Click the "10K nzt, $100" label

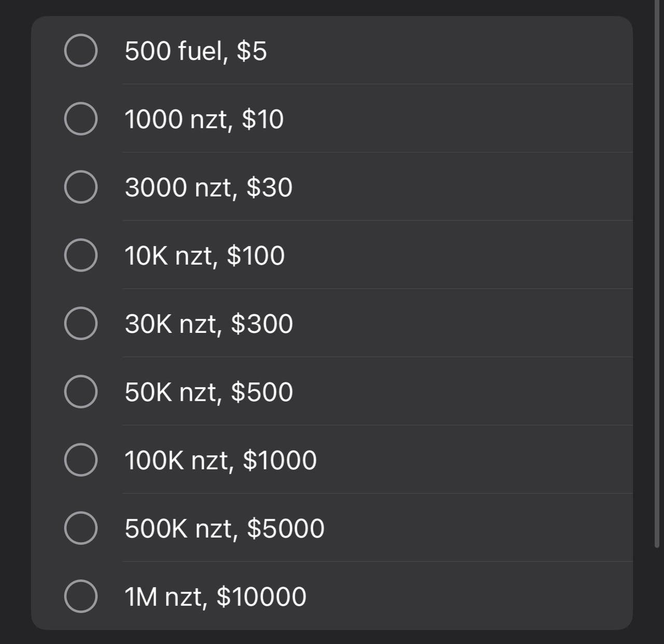(x=204, y=256)
